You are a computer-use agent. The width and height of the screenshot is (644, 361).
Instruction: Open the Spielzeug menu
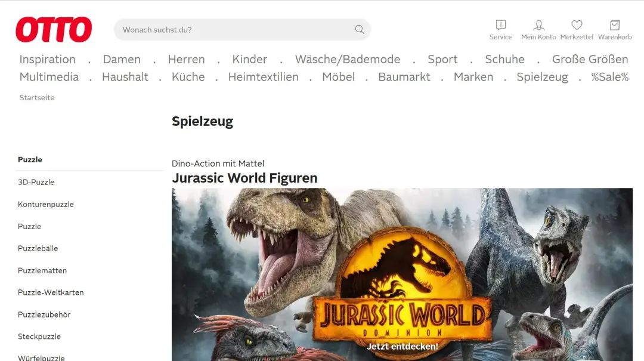[x=542, y=77]
